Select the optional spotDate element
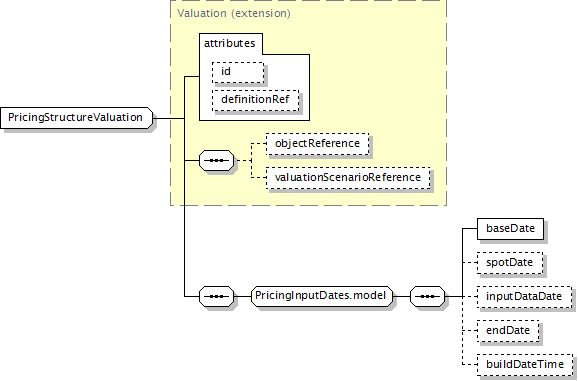 (x=510, y=263)
